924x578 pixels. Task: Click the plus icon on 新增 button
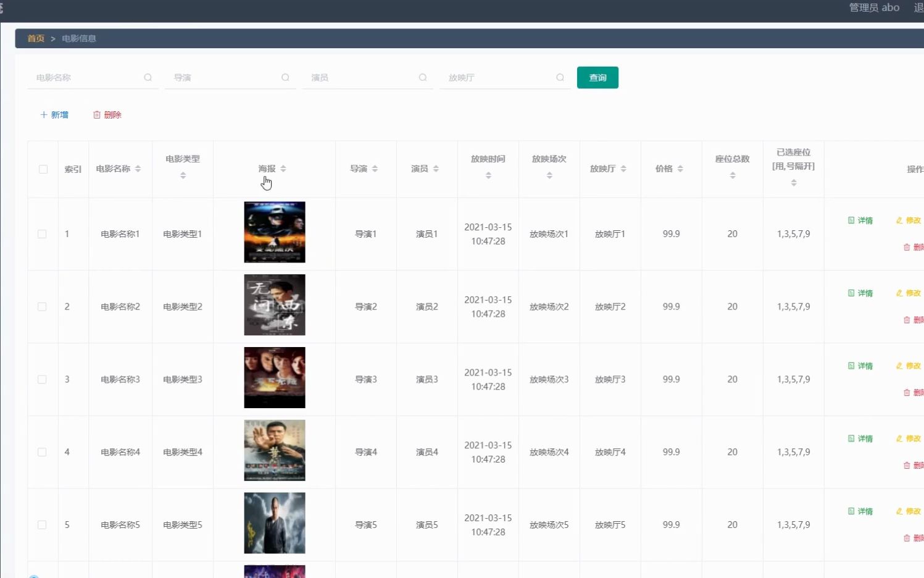tap(43, 114)
